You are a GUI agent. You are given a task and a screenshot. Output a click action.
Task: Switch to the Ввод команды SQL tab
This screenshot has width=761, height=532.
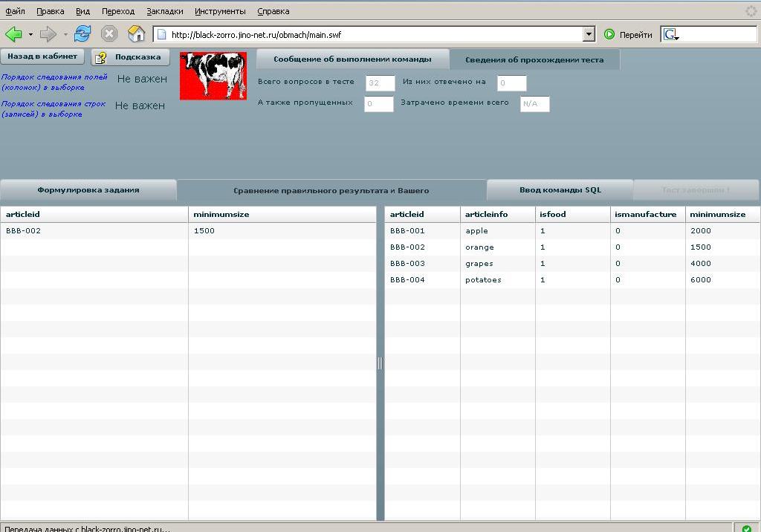point(560,190)
